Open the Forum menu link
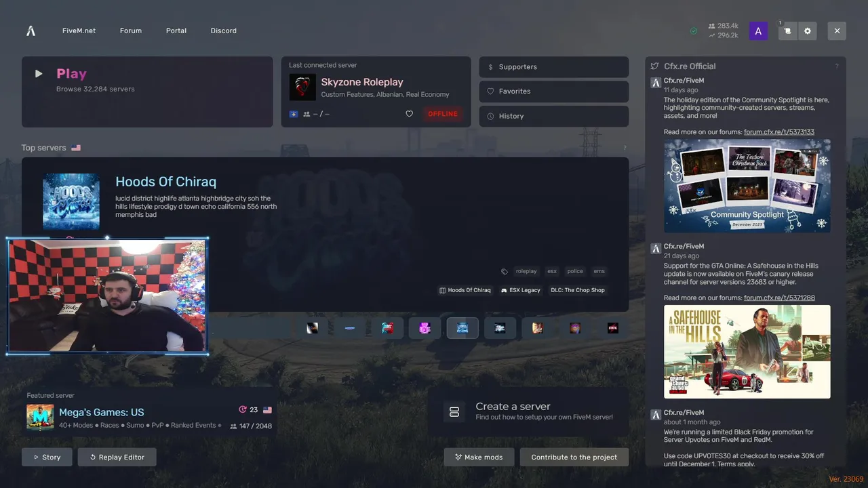 (x=131, y=31)
